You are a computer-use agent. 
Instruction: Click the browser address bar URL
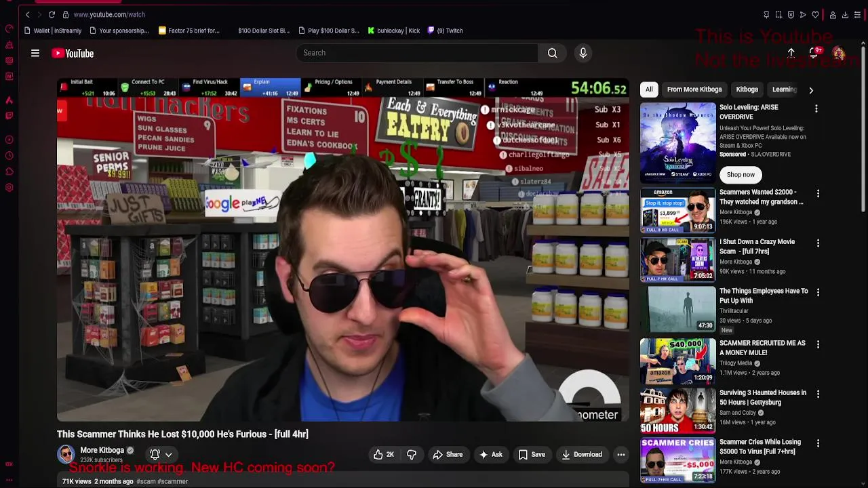109,14
